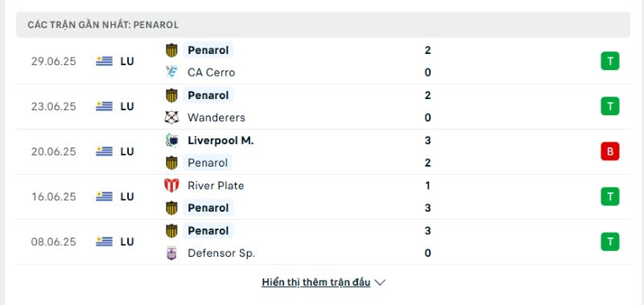This screenshot has width=644, height=305.
Task: Click the Liverpool M. club crest icon
Action: click(171, 141)
